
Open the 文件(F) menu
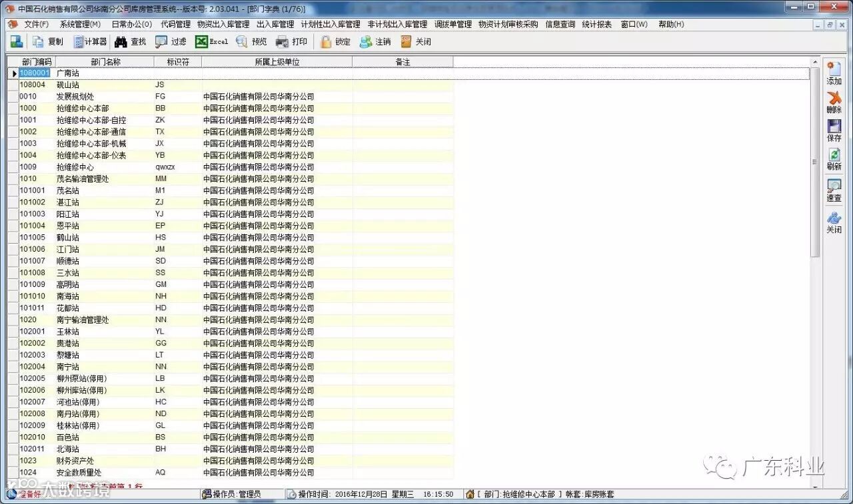point(37,24)
